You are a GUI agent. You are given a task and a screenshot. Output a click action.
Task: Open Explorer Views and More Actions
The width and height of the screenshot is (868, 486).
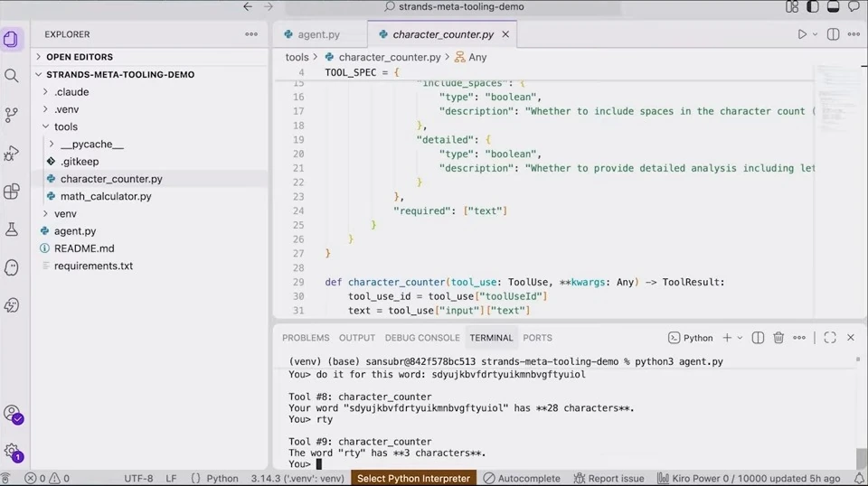point(251,34)
